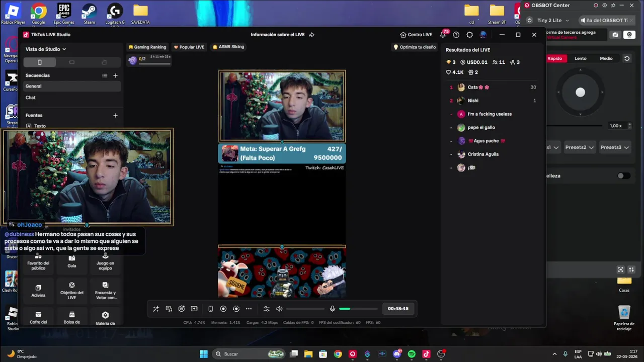The height and width of the screenshot is (362, 644).
Task: Open the Adivina tool
Action: pyautogui.click(x=38, y=291)
